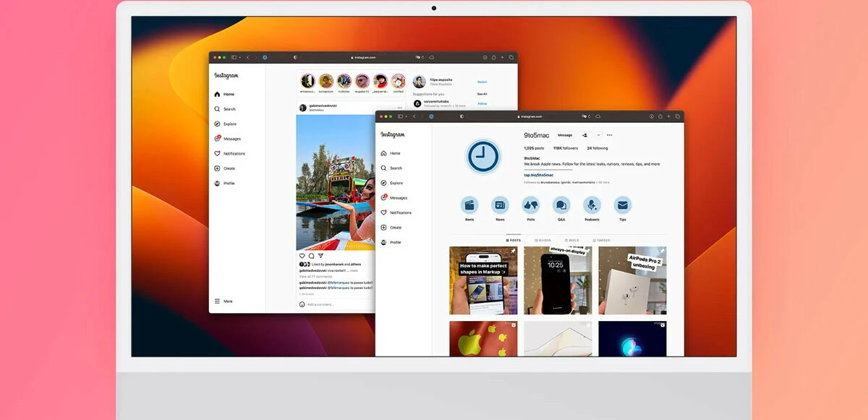This screenshot has width=868, height=420.
Task: View the 24 following list
Action: pos(597,148)
